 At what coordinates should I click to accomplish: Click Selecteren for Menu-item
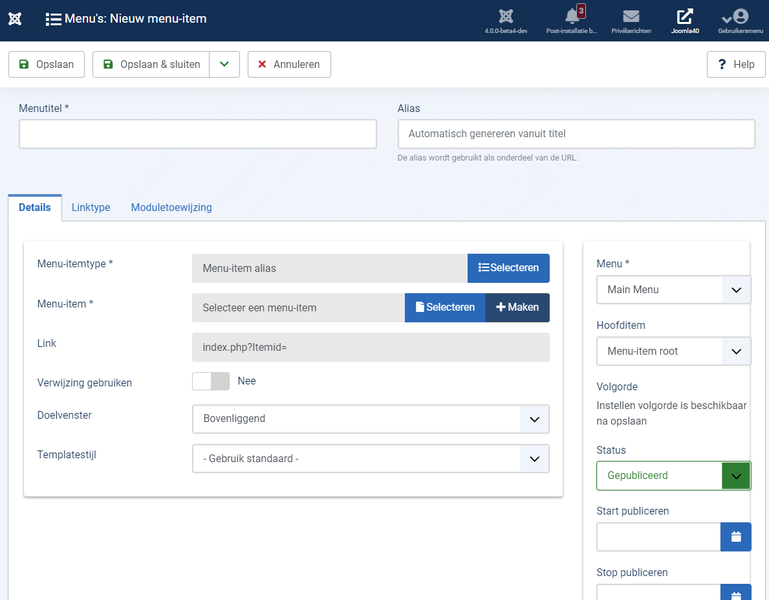click(445, 308)
